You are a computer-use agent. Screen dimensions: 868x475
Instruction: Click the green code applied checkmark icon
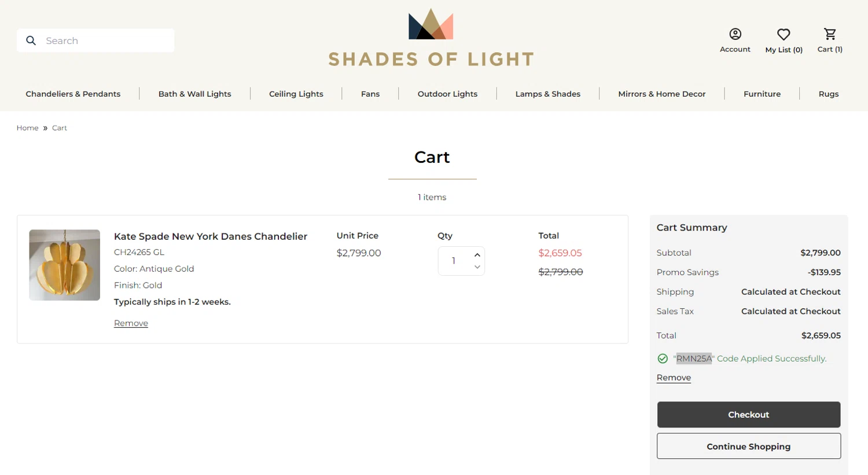(663, 359)
